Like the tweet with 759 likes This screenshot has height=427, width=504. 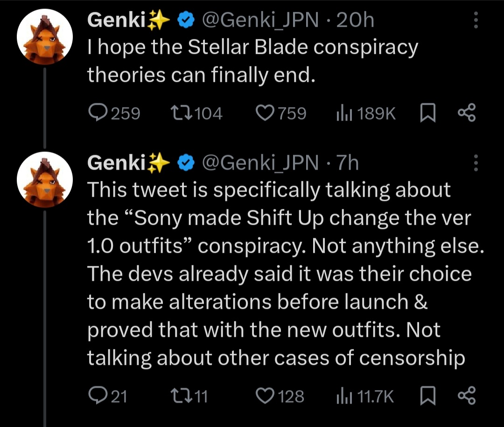(x=281, y=113)
